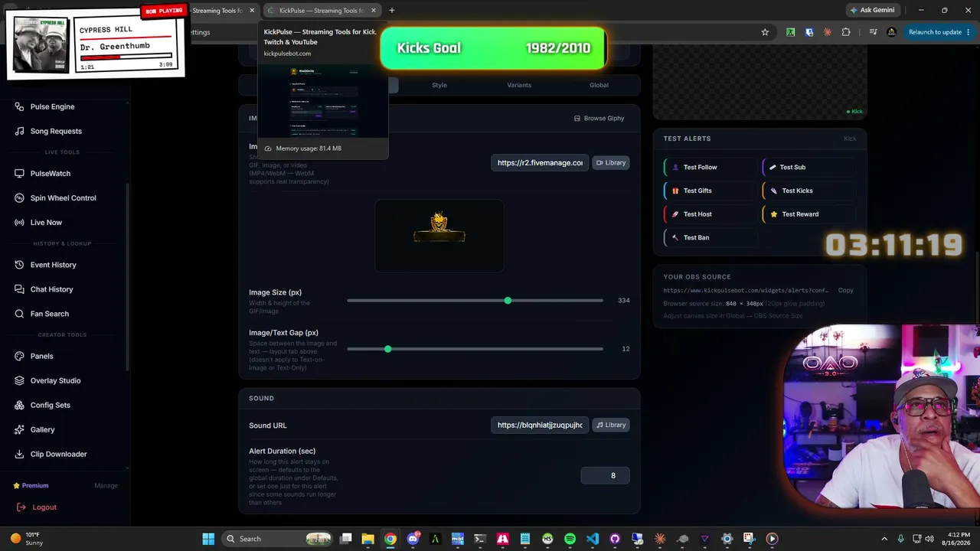This screenshot has height=551, width=980.
Task: Open File Explorer from the taskbar
Action: (x=367, y=539)
